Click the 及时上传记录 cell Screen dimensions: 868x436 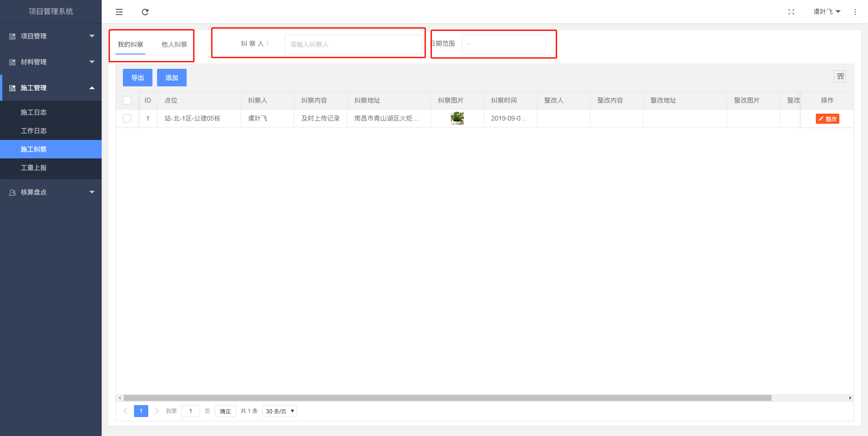pyautogui.click(x=321, y=118)
